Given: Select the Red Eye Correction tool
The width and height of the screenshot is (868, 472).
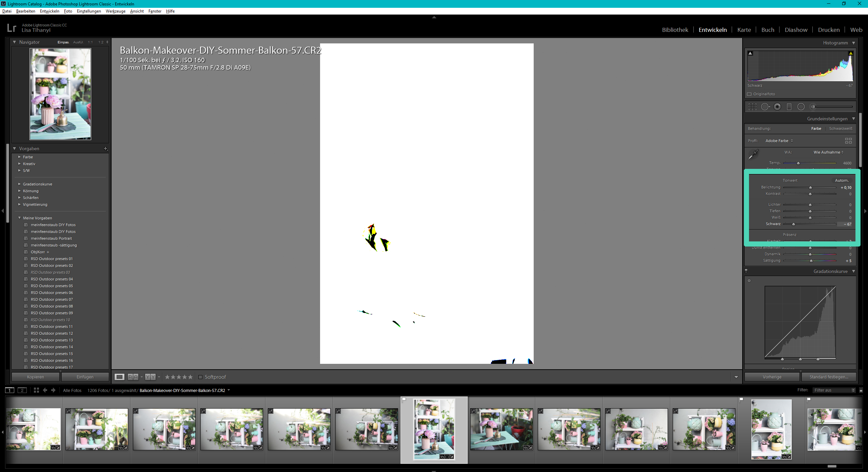Looking at the screenshot, I should pos(777,107).
